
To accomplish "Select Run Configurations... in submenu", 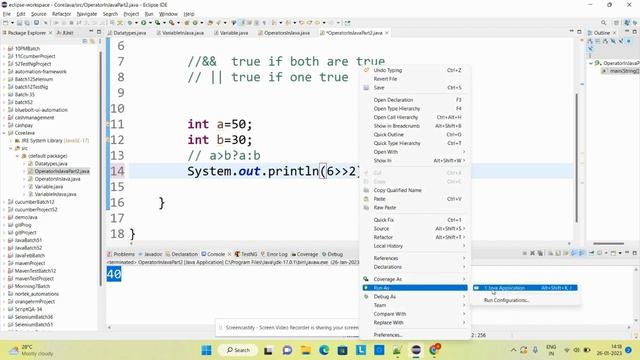I will (x=507, y=300).
